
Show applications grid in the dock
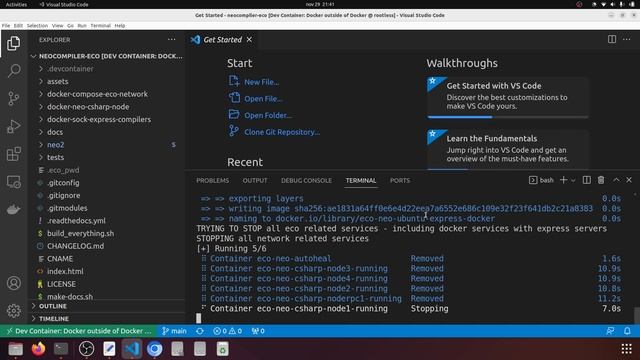click(627, 349)
